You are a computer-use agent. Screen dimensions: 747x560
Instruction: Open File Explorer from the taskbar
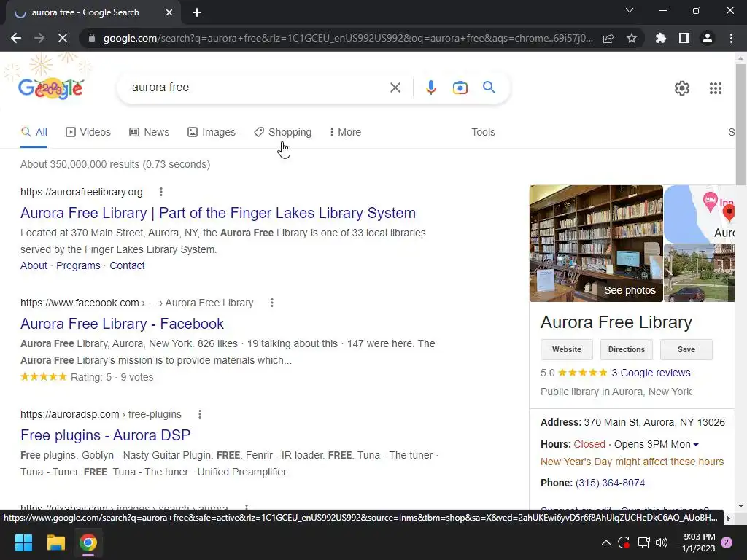55,542
